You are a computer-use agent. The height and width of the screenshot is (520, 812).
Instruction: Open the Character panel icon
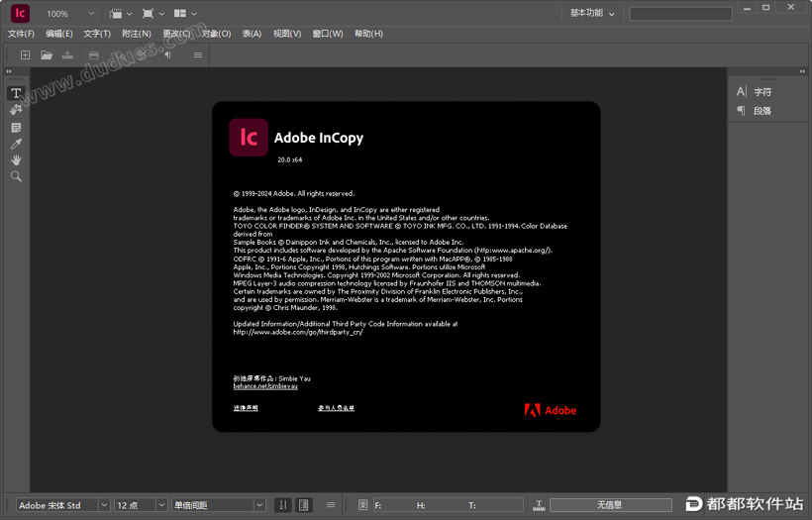[742, 92]
